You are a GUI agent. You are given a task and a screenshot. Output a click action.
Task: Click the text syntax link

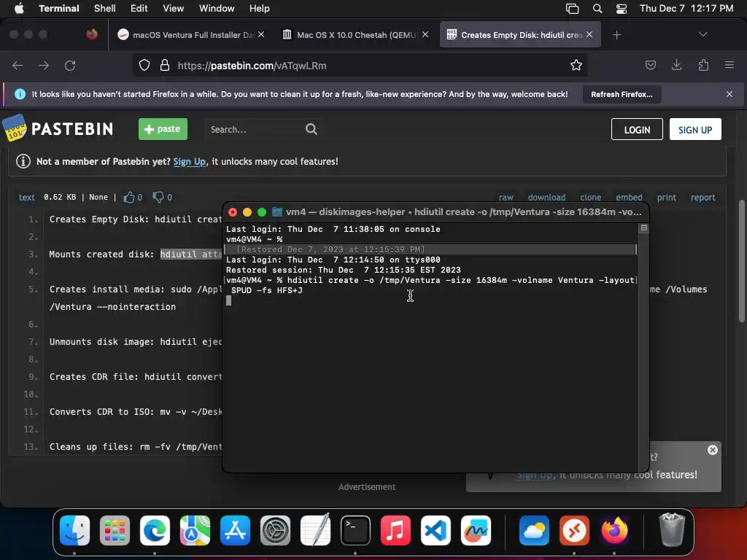27,197
